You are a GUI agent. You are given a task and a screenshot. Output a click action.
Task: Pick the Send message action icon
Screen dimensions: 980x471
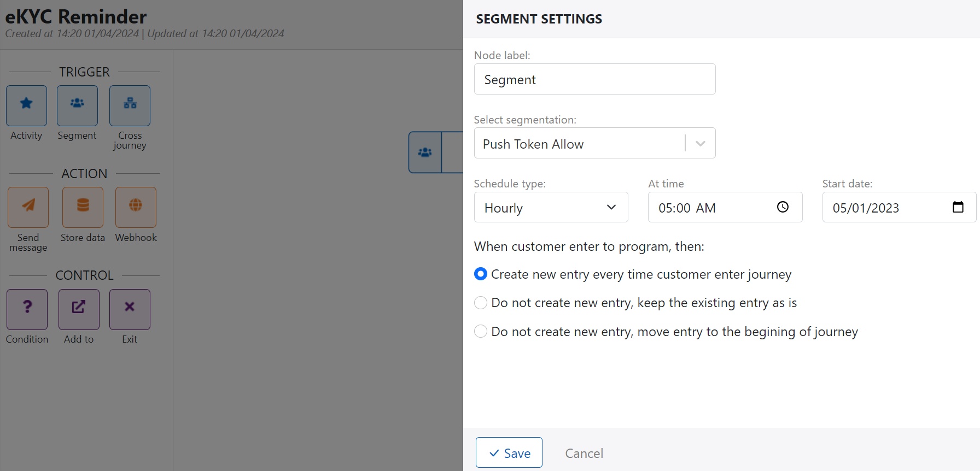[28, 207]
